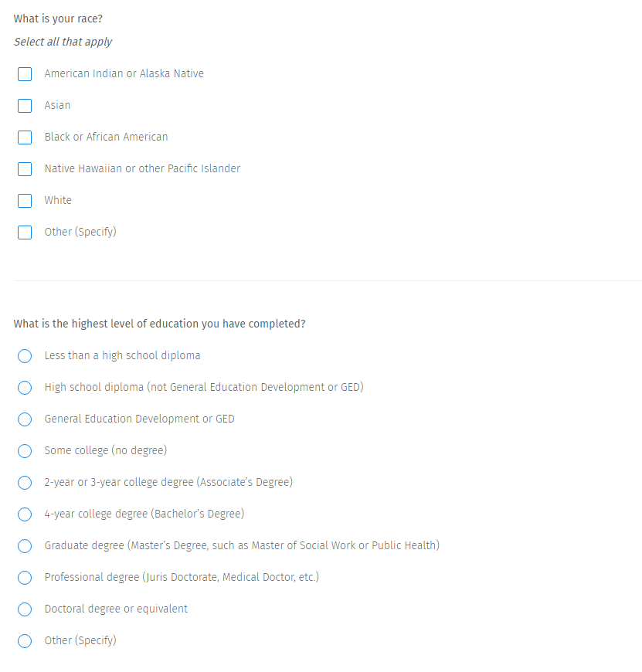
Task: Tick the Asian checkbox
Action: (x=25, y=106)
